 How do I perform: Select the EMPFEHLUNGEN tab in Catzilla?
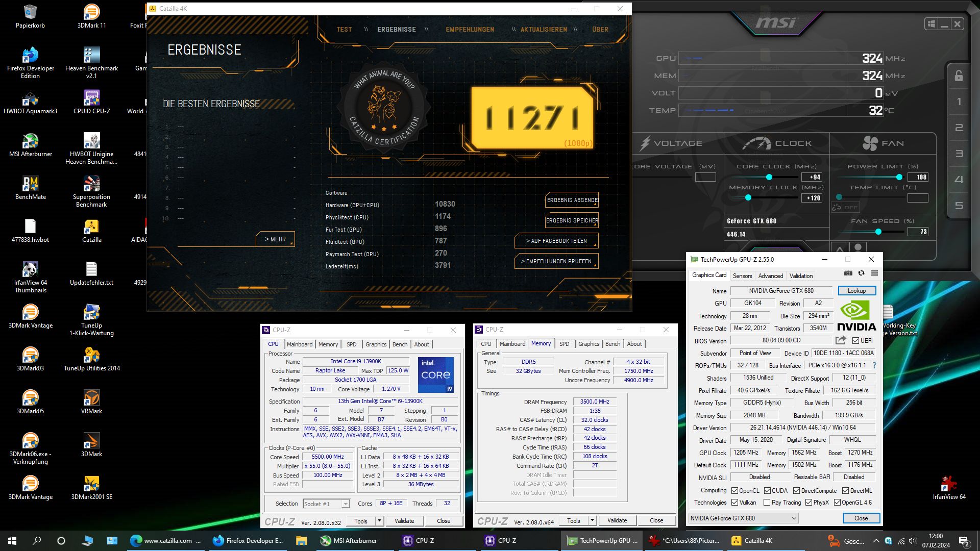click(x=470, y=30)
